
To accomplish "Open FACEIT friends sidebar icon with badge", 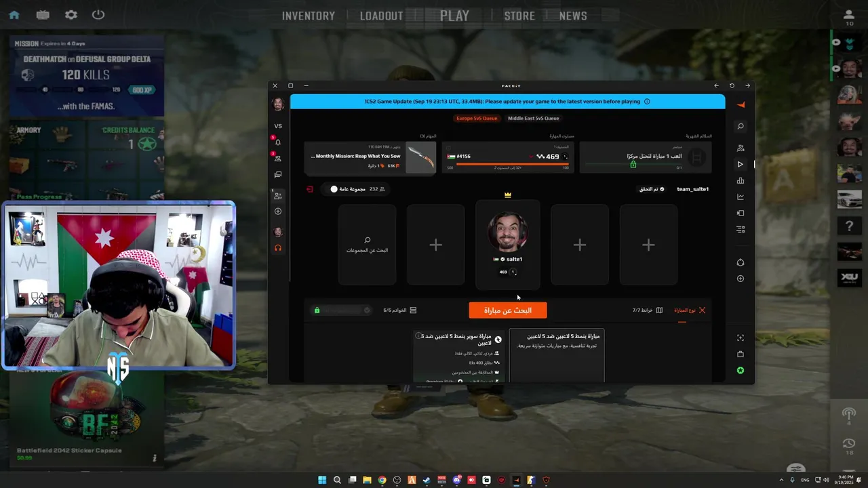I will [278, 159].
